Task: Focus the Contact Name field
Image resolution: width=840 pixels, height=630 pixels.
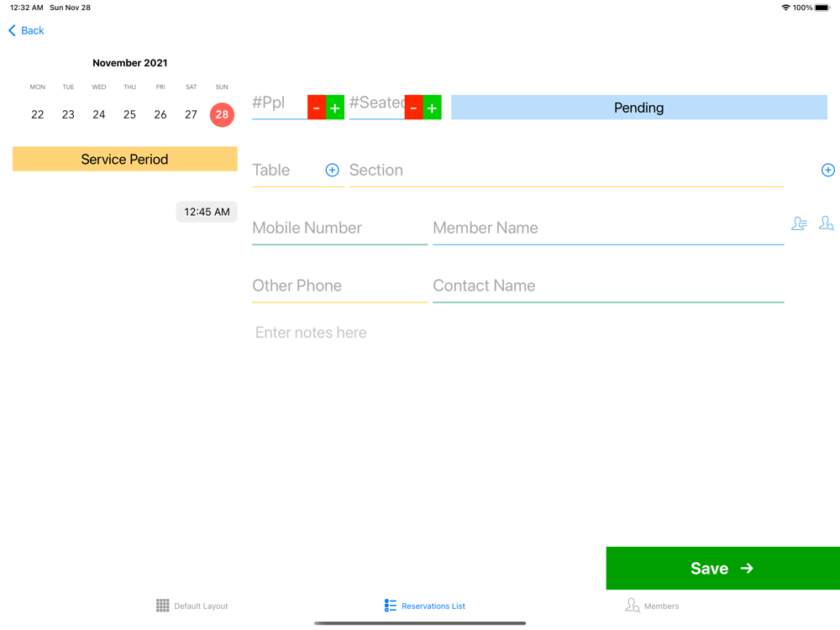Action: (608, 286)
